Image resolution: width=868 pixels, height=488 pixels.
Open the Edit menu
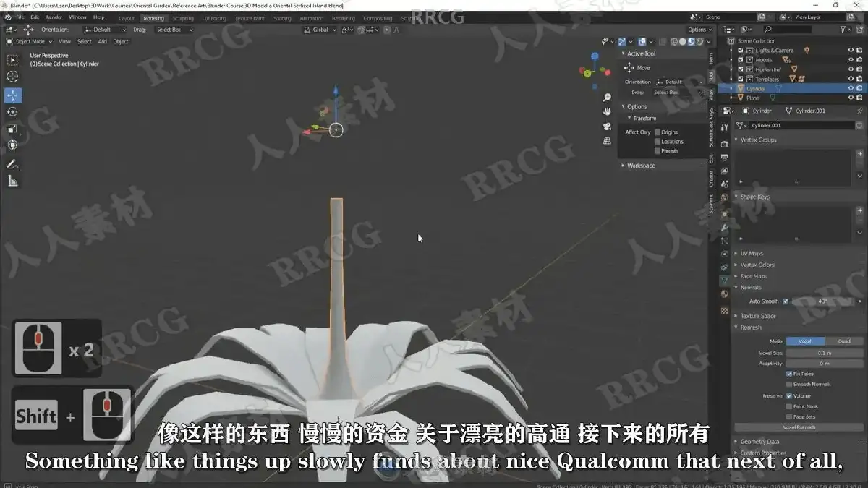point(35,17)
